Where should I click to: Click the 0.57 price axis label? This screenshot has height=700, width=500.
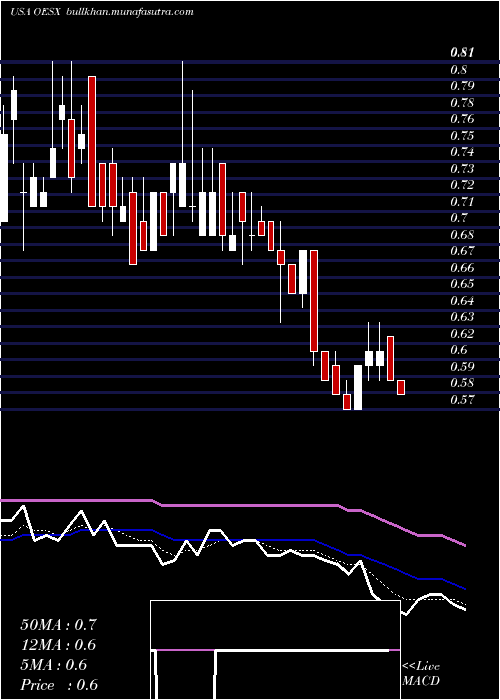(462, 400)
